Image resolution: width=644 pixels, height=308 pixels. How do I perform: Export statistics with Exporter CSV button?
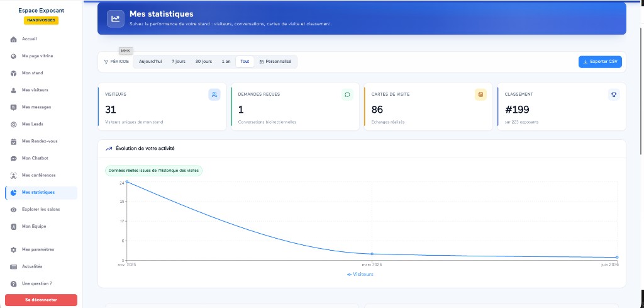coord(600,62)
